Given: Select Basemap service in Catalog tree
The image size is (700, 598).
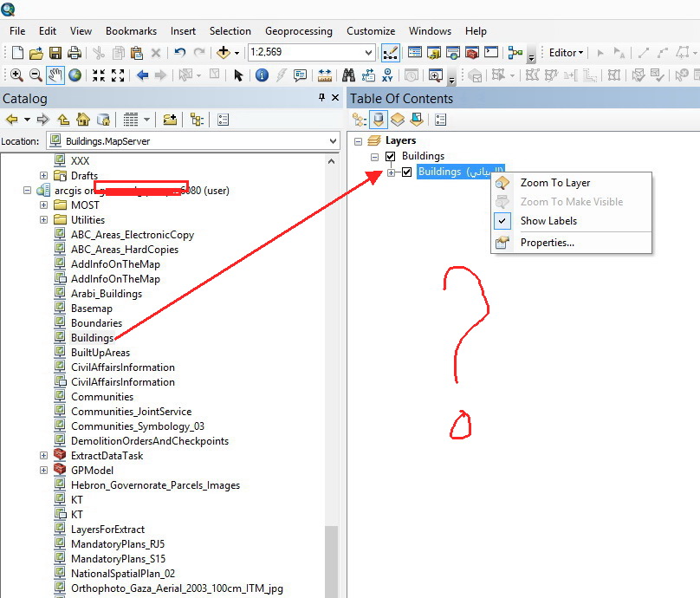Looking at the screenshot, I should pos(92,309).
